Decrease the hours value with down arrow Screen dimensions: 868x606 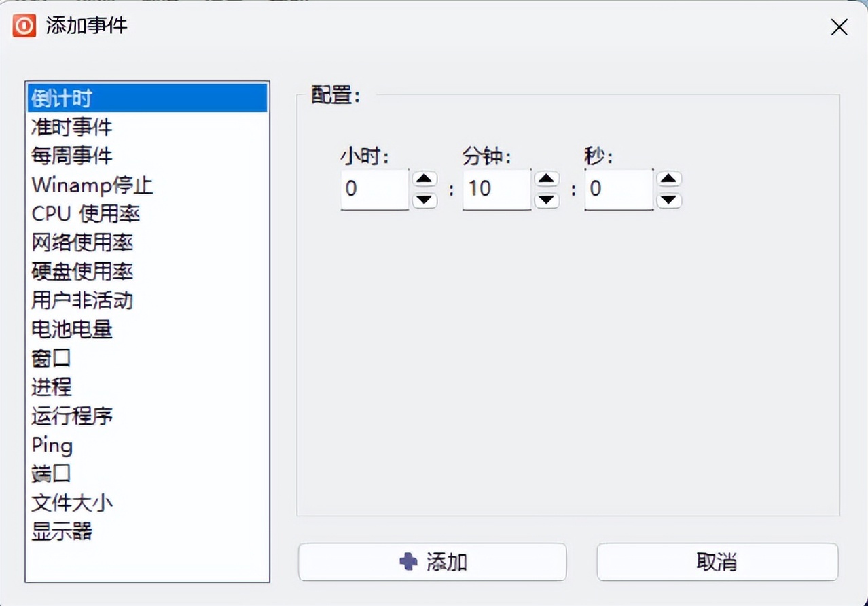pyautogui.click(x=424, y=200)
